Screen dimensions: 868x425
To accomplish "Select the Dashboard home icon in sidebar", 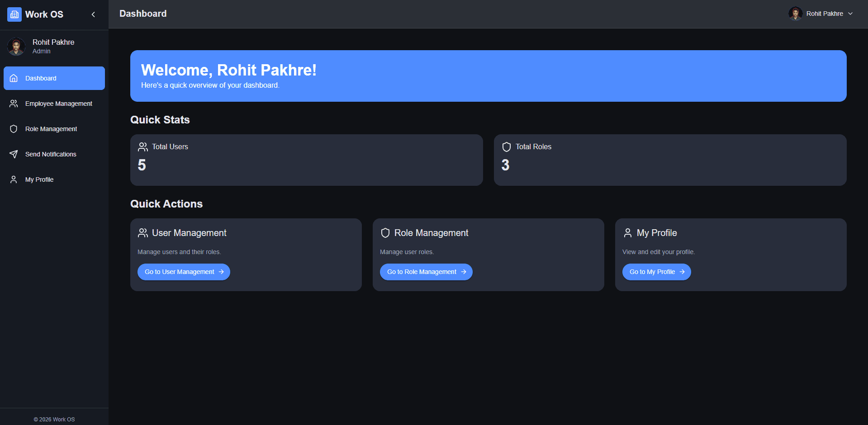I will click(x=14, y=78).
